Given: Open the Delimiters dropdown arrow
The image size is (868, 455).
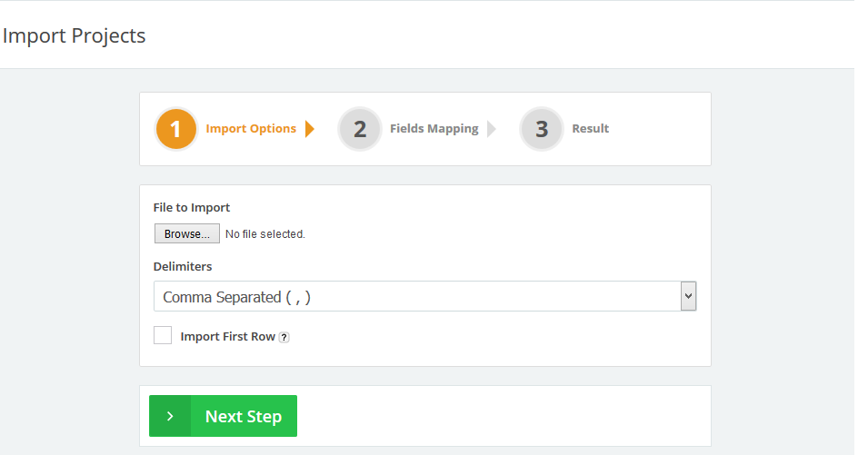Looking at the screenshot, I should click(688, 296).
